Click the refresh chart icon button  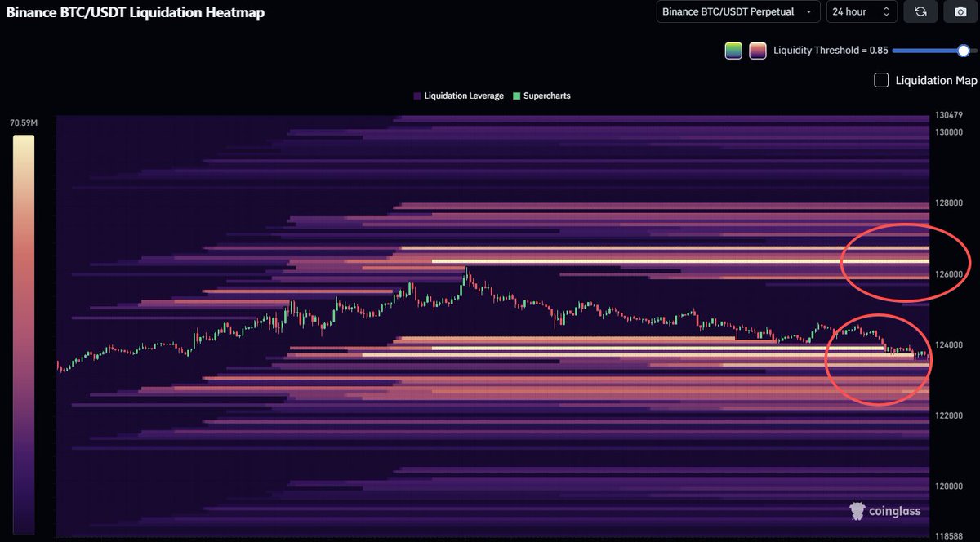(x=920, y=11)
